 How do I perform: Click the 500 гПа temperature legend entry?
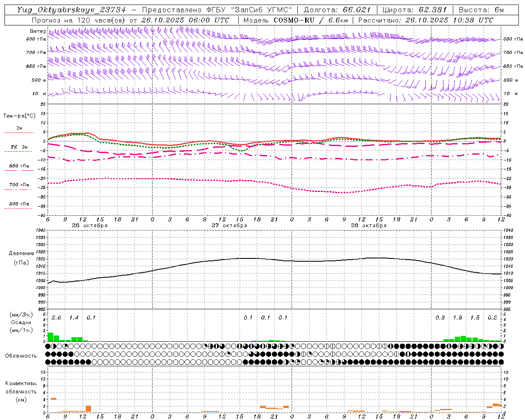[x=19, y=204]
